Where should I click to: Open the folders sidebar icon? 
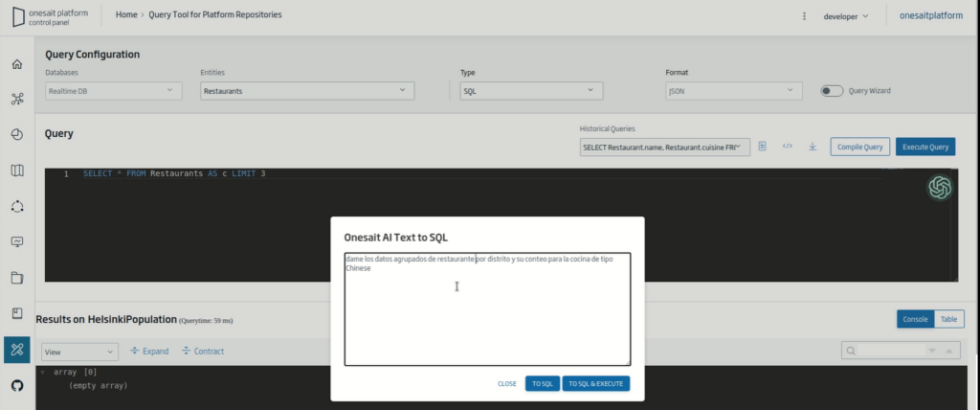[x=17, y=278]
